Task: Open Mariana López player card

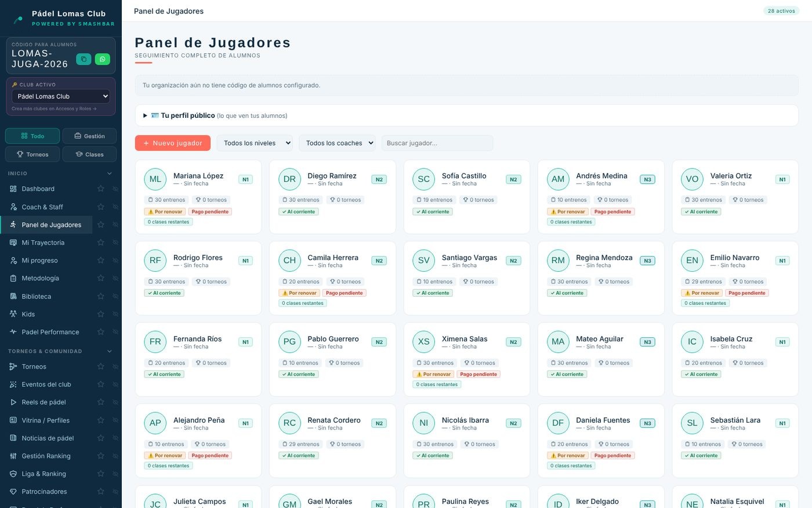Action: [198, 197]
